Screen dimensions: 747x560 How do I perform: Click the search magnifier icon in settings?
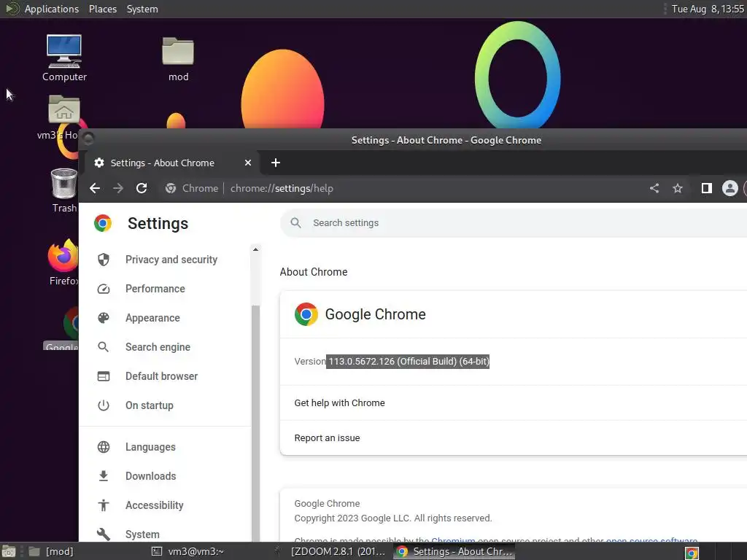(x=296, y=223)
